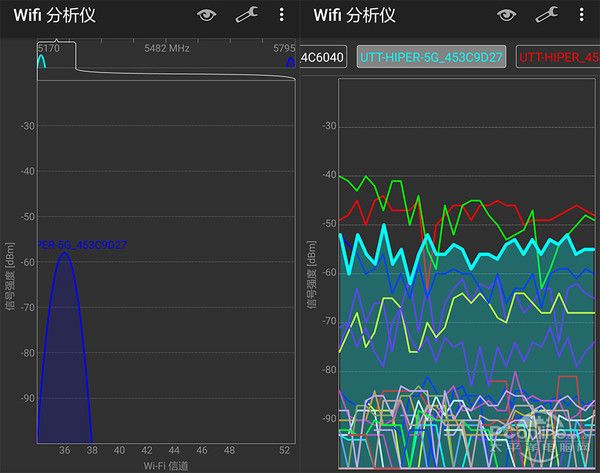Tap channel 52 on the Wi-Fi channel axis
This screenshot has width=600, height=473.
click(284, 450)
